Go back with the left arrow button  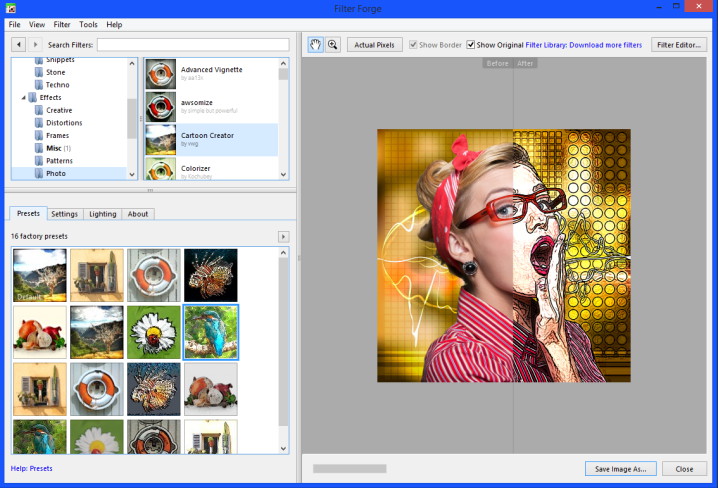[x=19, y=45]
